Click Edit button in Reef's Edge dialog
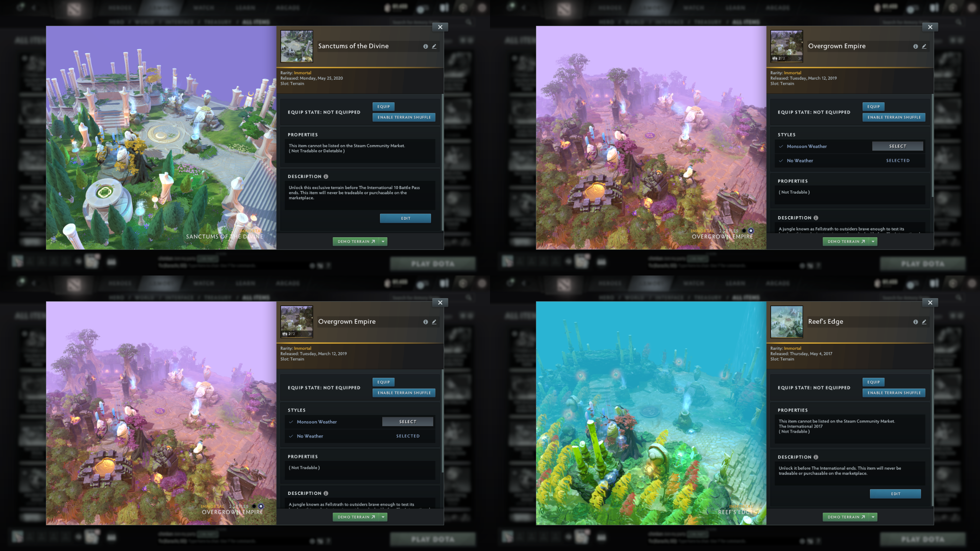This screenshot has width=980, height=551. 896,494
